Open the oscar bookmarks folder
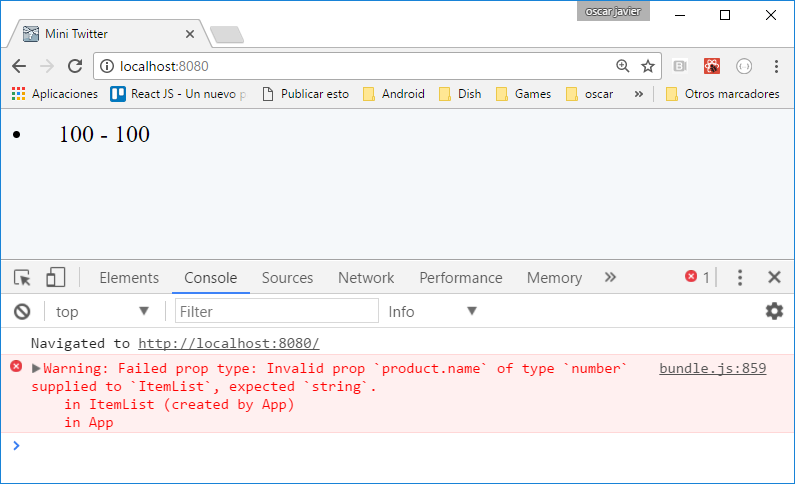Viewport: 795px width, 484px height. pyautogui.click(x=590, y=94)
